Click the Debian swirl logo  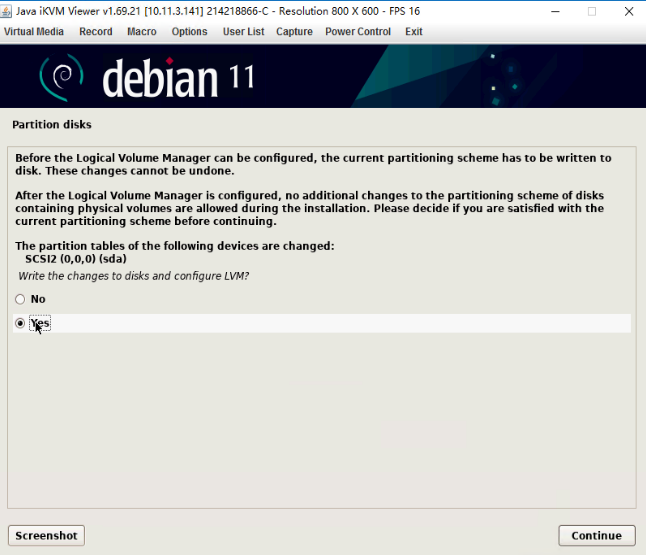tap(62, 77)
